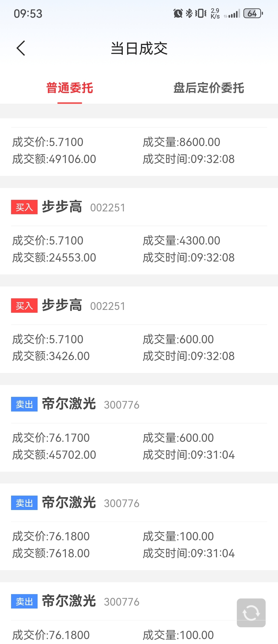Tap the battery level 64 indicator
This screenshot has width=278, height=644.
coord(253,13)
